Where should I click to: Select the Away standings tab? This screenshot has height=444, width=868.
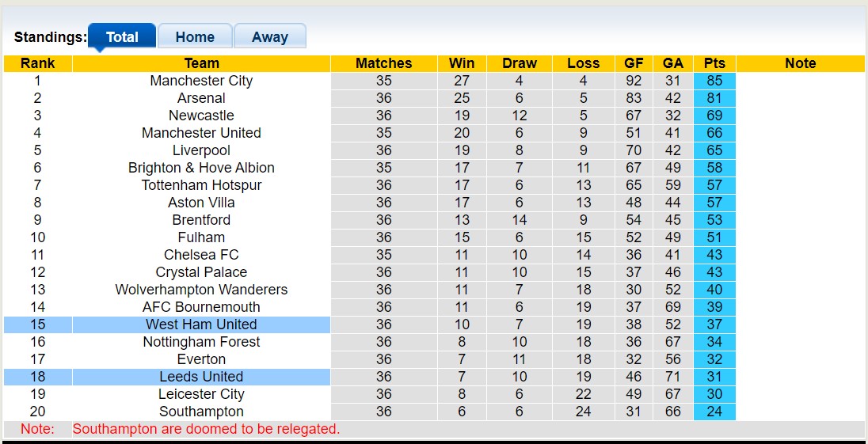coord(269,37)
